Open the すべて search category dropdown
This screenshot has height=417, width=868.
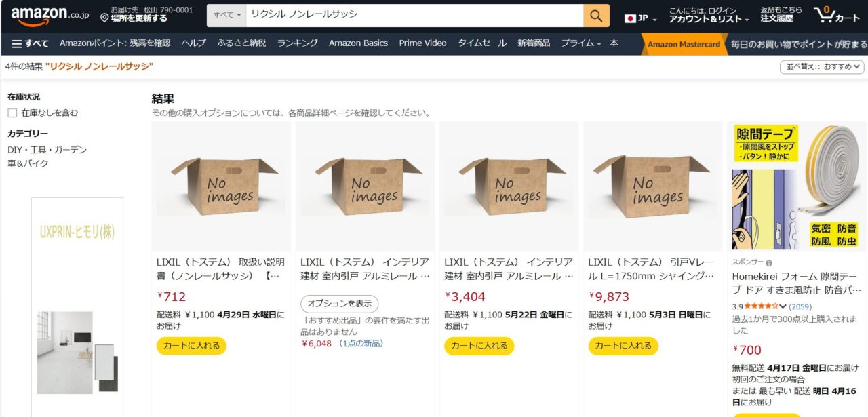point(226,15)
